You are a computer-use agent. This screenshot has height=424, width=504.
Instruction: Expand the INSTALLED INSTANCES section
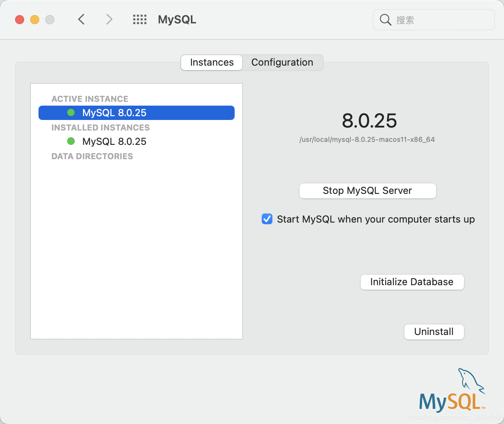click(100, 128)
